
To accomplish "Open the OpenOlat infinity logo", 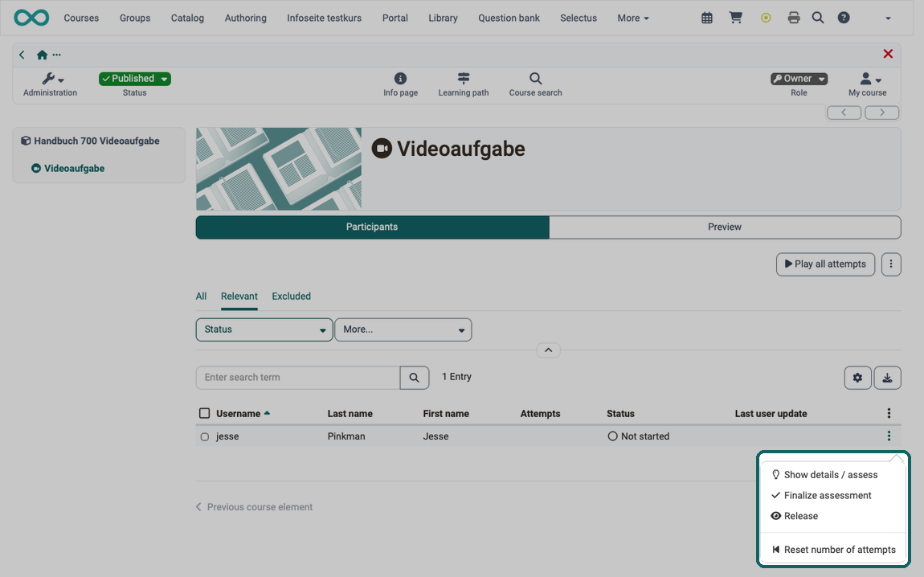I will [31, 18].
